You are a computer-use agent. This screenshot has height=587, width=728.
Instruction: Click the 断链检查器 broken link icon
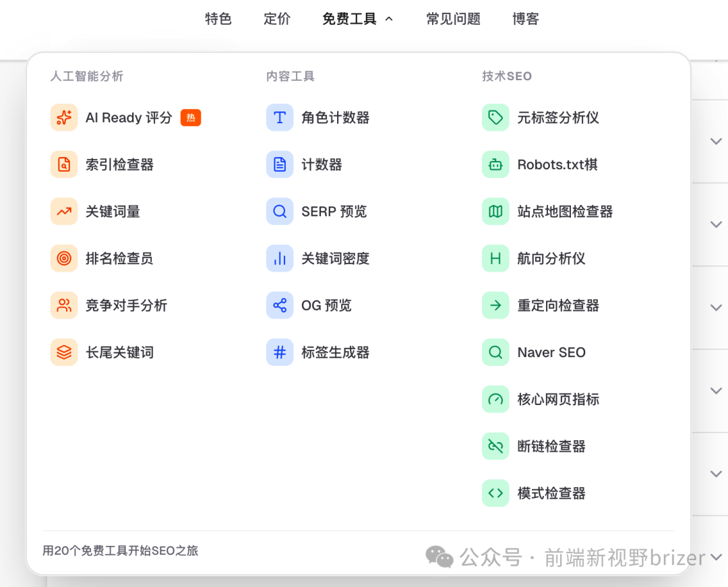click(x=495, y=446)
